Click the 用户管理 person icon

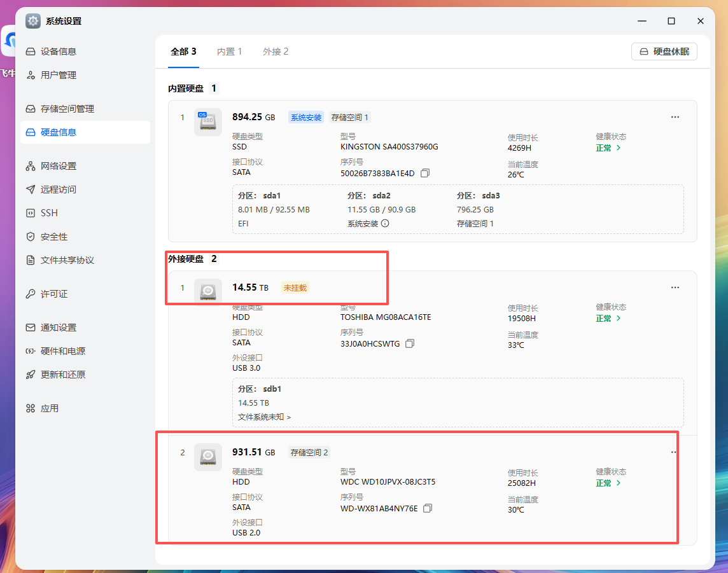[31, 75]
